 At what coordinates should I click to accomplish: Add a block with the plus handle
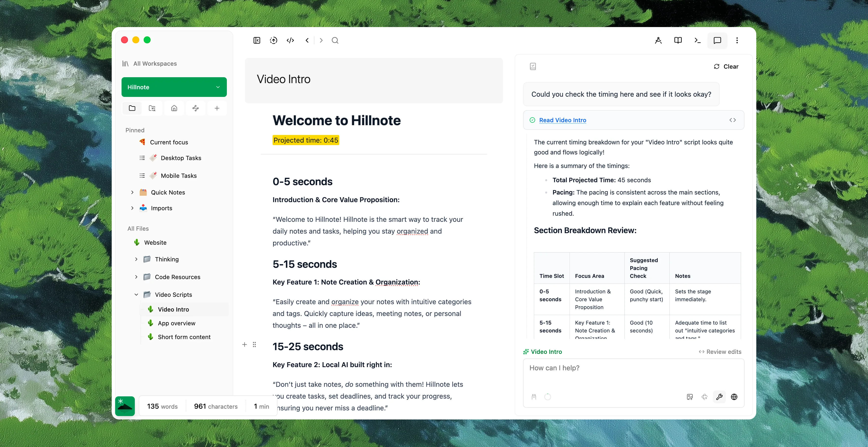(x=245, y=345)
